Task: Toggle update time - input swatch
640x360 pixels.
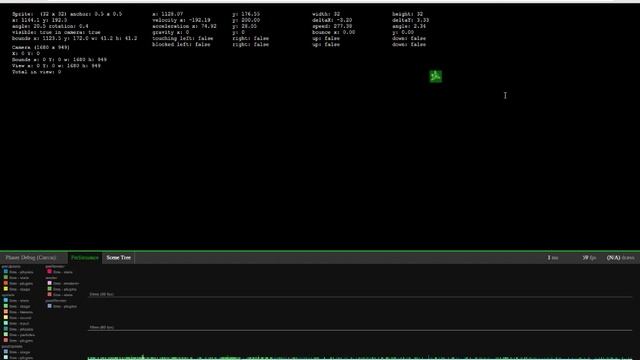Action: [6, 323]
